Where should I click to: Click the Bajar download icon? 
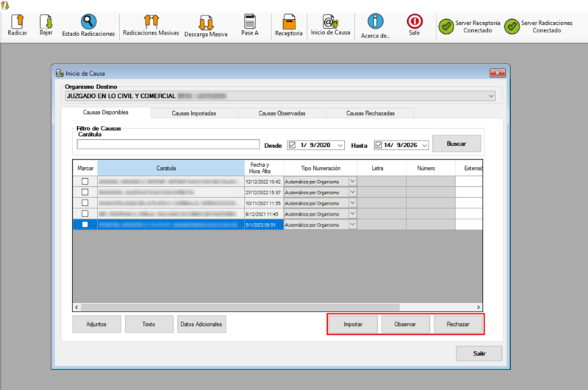tap(46, 22)
